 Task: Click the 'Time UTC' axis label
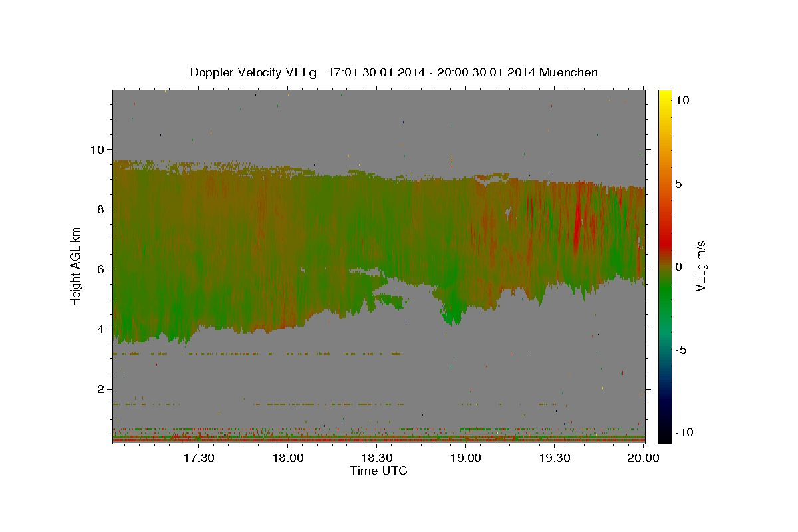(378, 471)
